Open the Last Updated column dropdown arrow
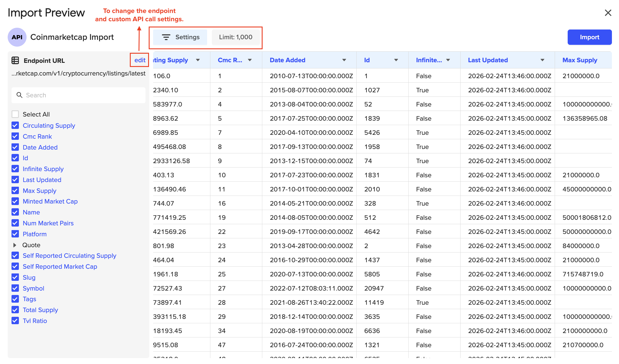 (542, 60)
